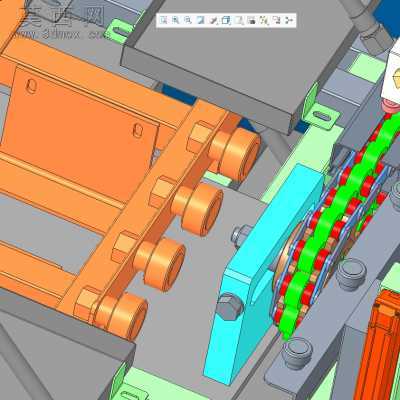The width and height of the screenshot is (400, 400).
Task: Toggle the Annotation Display icon
Action: 277,20
